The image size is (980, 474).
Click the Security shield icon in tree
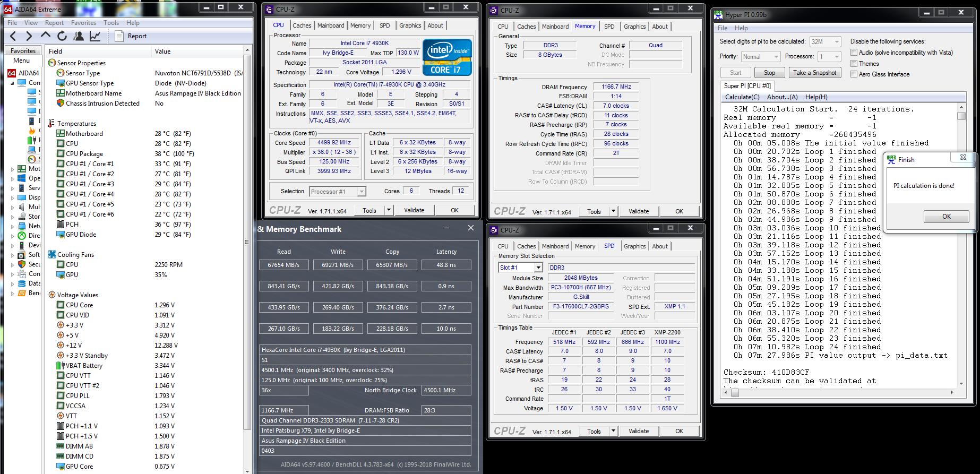tap(22, 264)
